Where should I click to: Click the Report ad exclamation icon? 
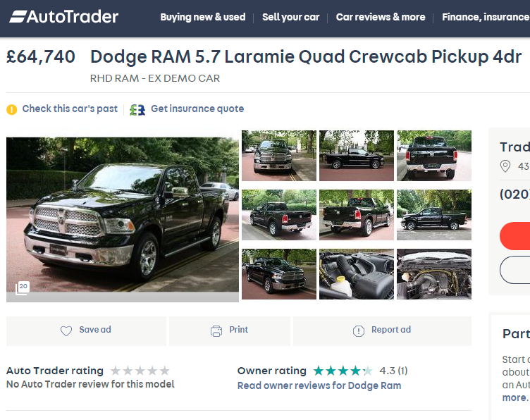[359, 331]
